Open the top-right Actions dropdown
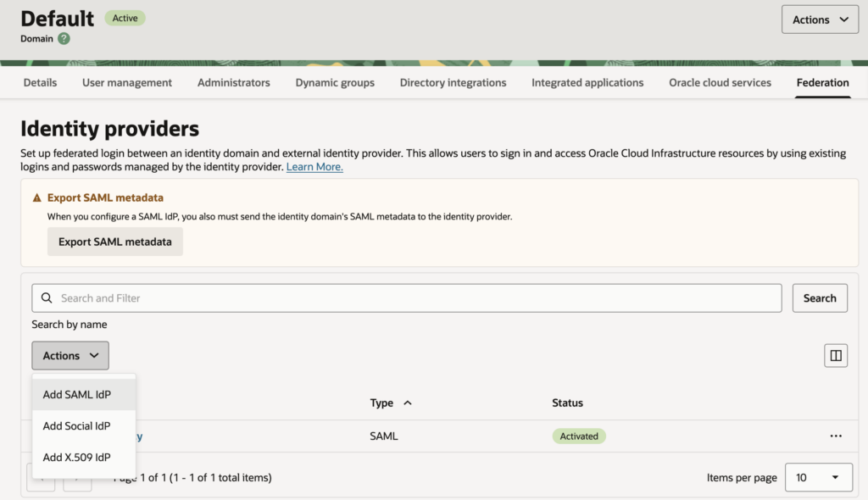Screen dimensions: 868x500 820,19
